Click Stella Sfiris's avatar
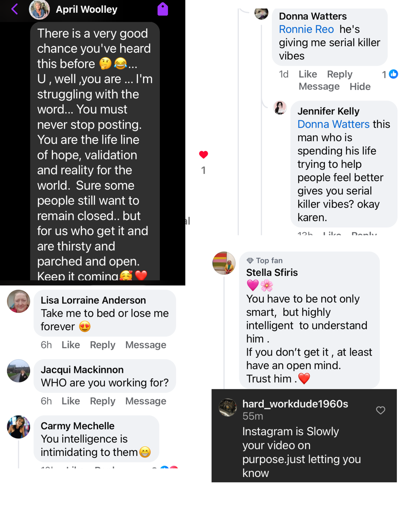The height and width of the screenshot is (532, 411). 224,263
